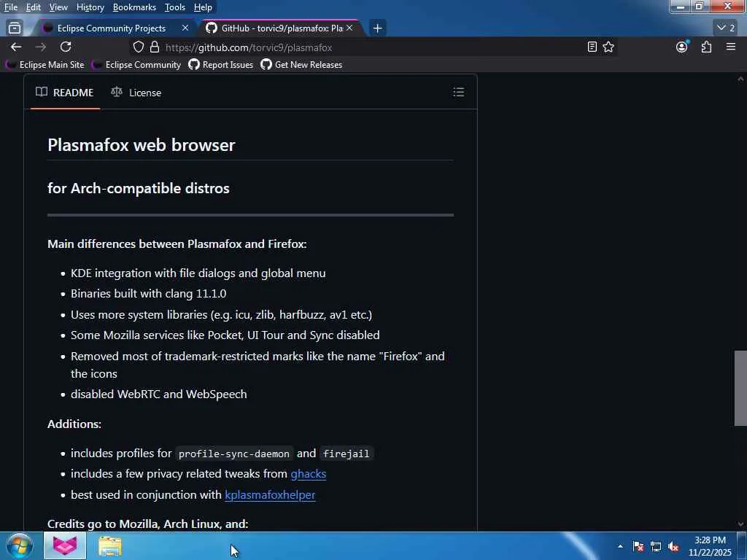Open Get New Releases bookmark

tap(301, 65)
